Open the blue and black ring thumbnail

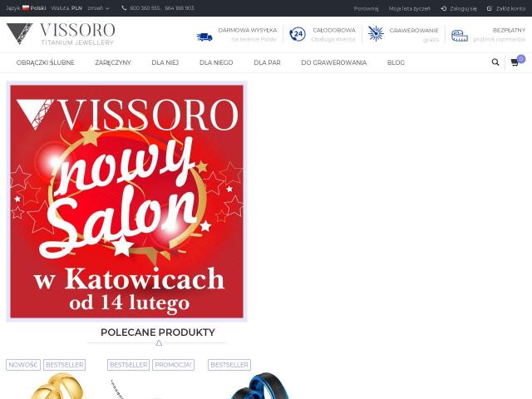point(259,386)
